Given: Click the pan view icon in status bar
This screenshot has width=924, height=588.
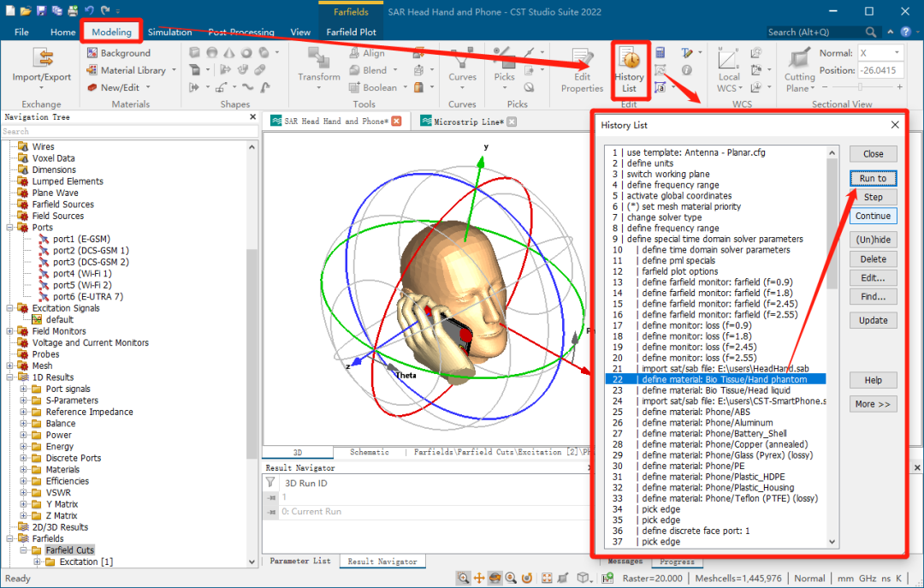Looking at the screenshot, I should point(479,578).
